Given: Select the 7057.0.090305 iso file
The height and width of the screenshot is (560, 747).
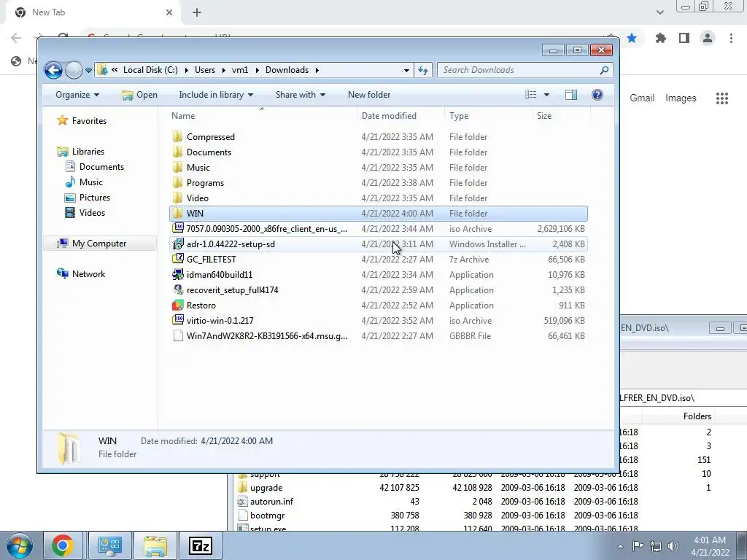Looking at the screenshot, I should click(379, 228).
